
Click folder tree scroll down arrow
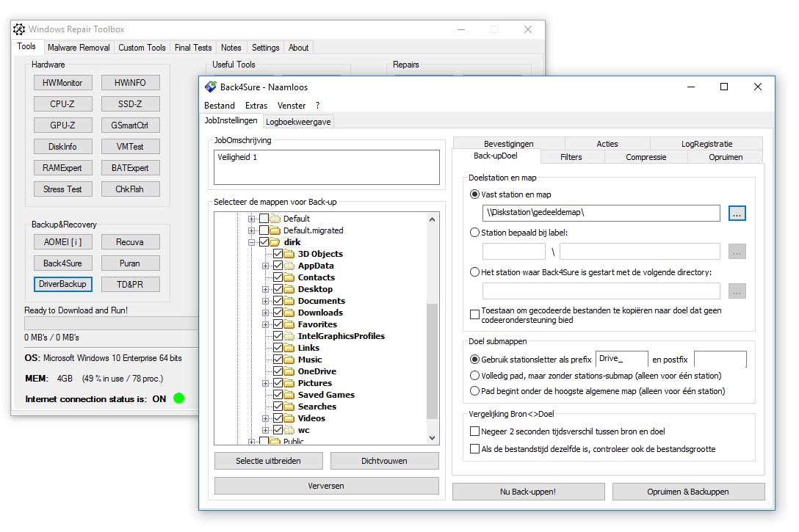[x=432, y=438]
